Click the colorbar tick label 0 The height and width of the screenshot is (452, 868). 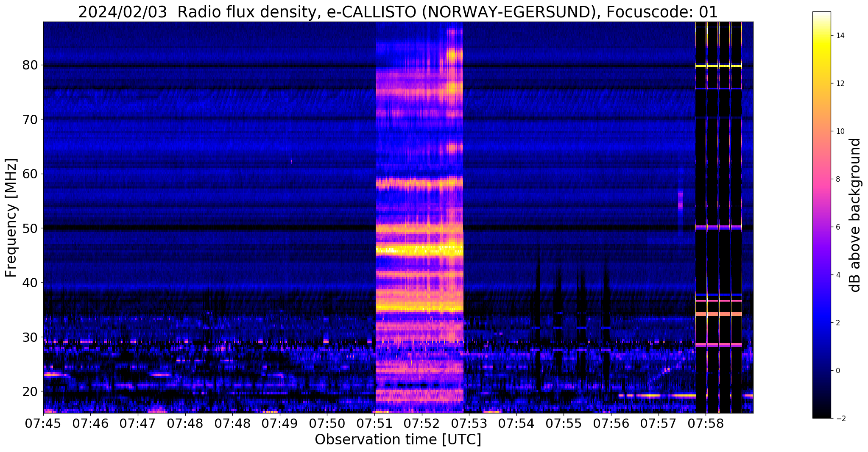click(x=838, y=371)
